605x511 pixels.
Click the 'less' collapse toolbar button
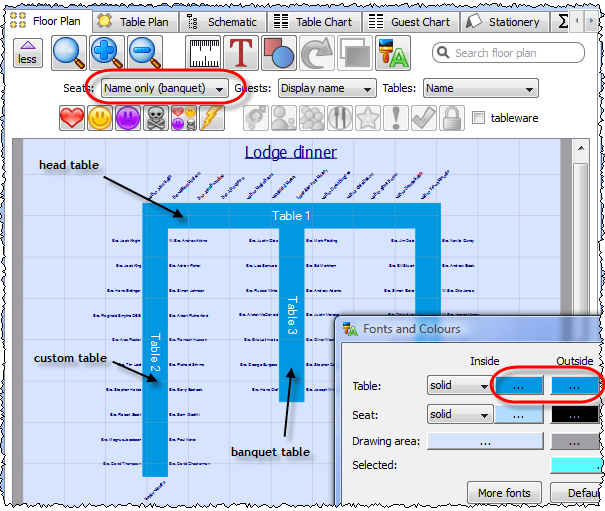[x=28, y=53]
